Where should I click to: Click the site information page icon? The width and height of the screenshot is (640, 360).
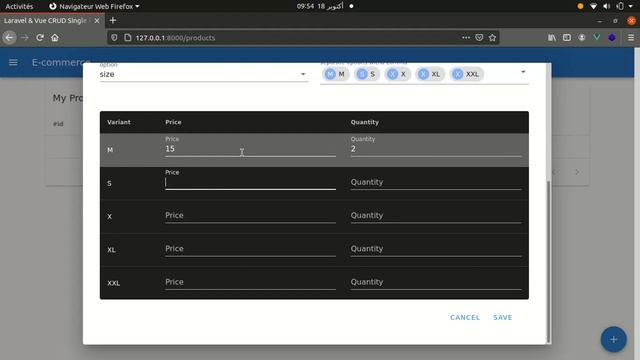128,38
